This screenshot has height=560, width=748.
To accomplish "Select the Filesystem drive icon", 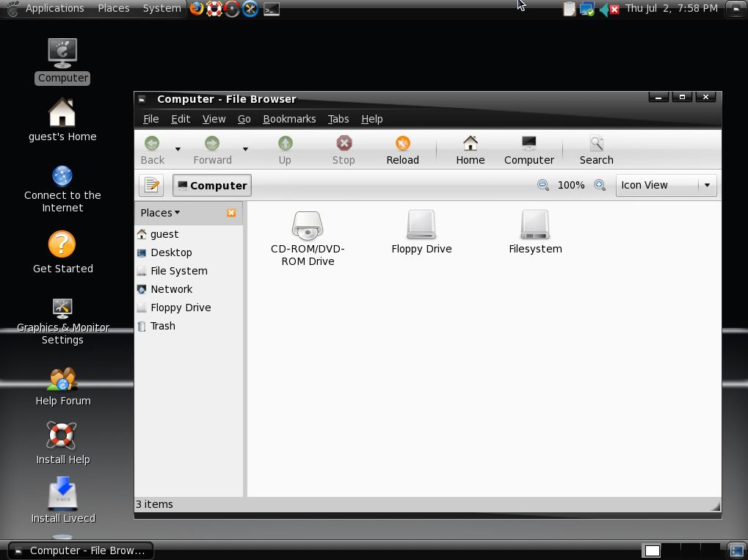I will 535,225.
